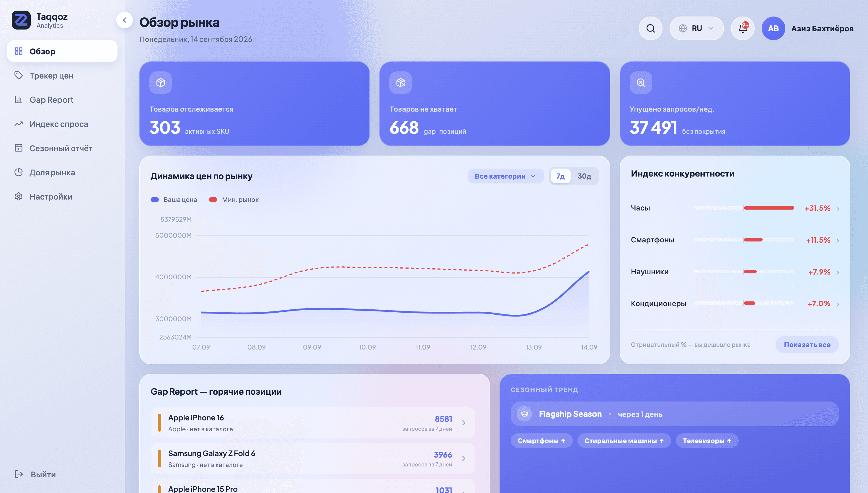Screen dimensions: 868x493
Task: Navigate to Индекс спроса page
Action: coord(62,124)
